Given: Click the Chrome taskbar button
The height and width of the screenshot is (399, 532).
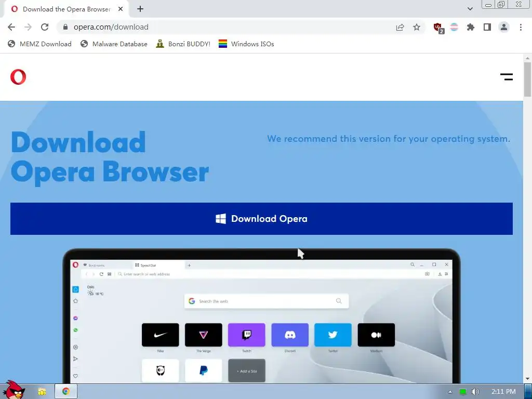Looking at the screenshot, I should pos(66,391).
